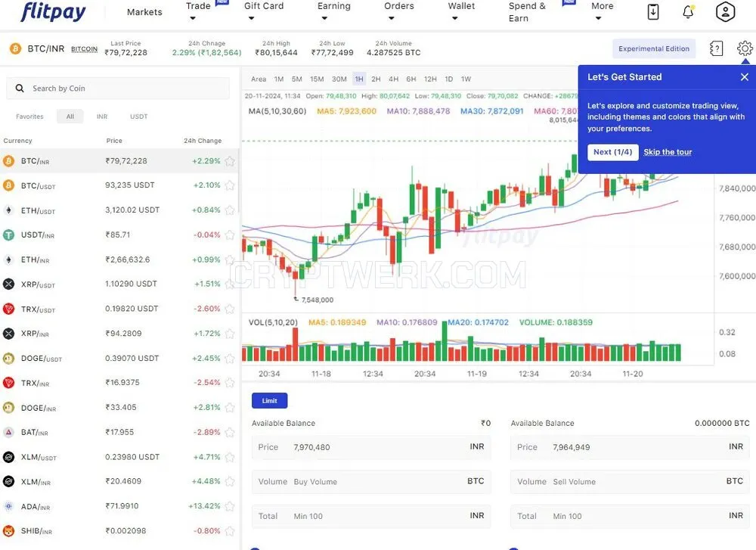Click the Buy Volume input field
This screenshot has width=756, height=550.
371,481
